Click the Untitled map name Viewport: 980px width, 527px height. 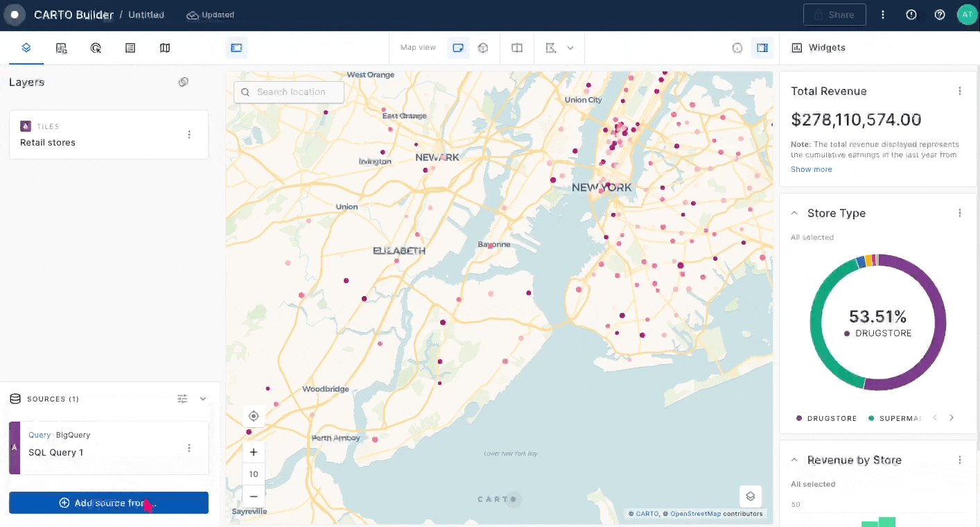pos(146,15)
